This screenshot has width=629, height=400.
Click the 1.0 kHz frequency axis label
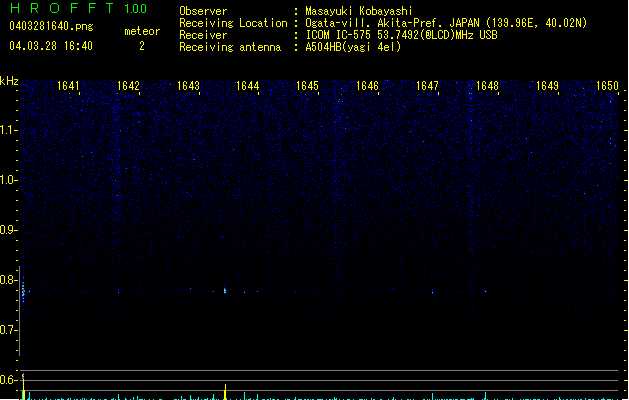[x=8, y=180]
